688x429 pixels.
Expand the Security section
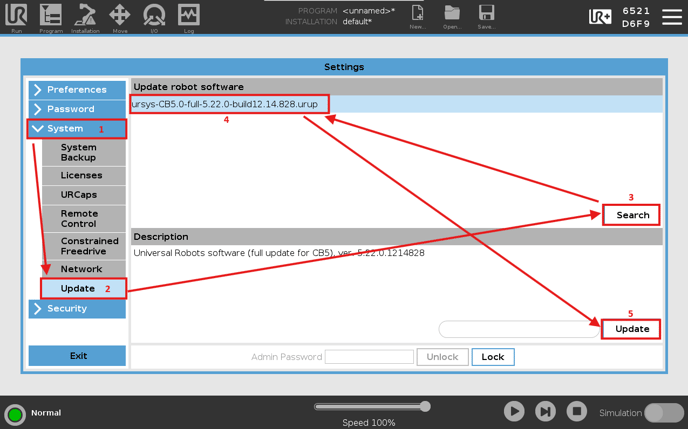click(x=77, y=308)
